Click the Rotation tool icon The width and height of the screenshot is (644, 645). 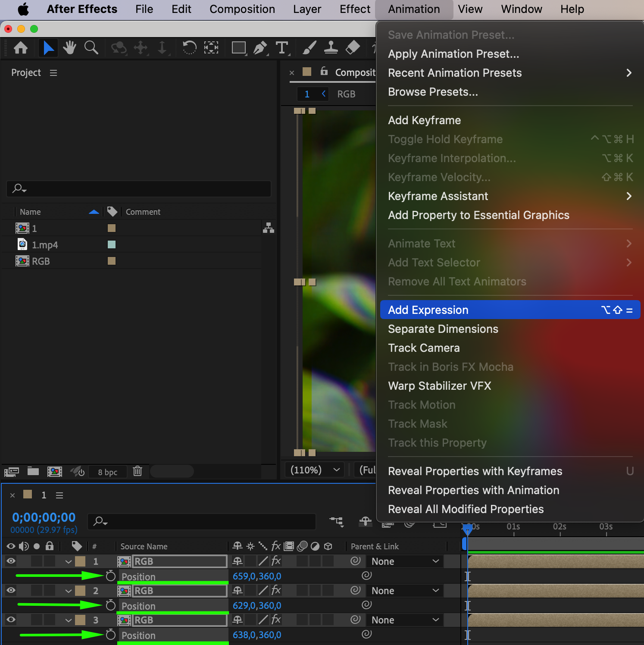tap(189, 47)
